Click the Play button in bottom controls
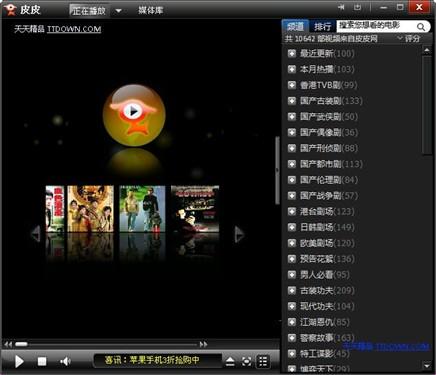The image size is (436, 375). click(x=19, y=361)
